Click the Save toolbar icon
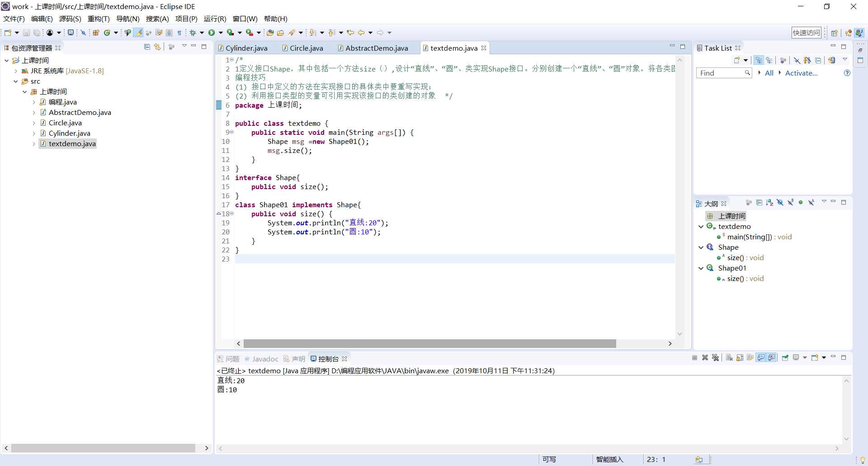Screen dimensions: 868x466 click(x=26, y=33)
